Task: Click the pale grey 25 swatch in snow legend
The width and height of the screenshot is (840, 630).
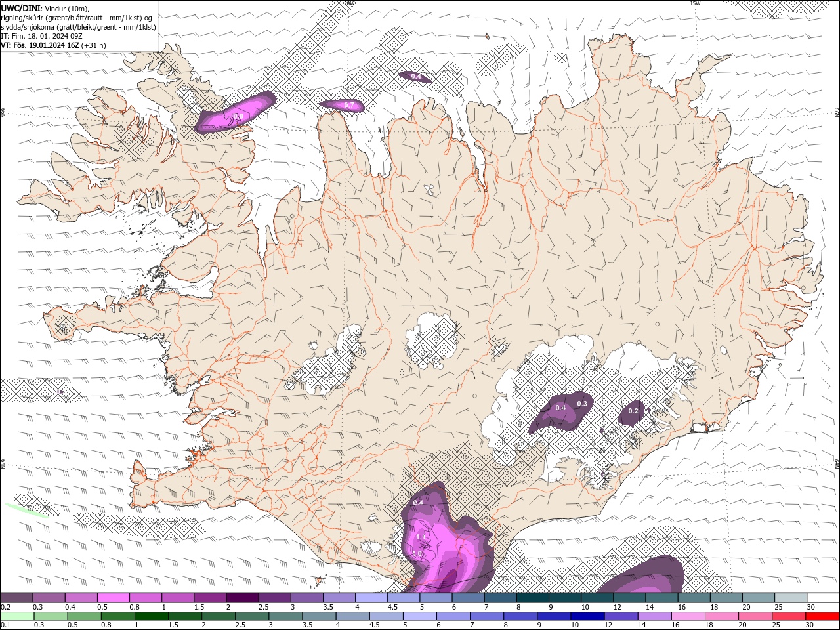Action: click(x=791, y=598)
